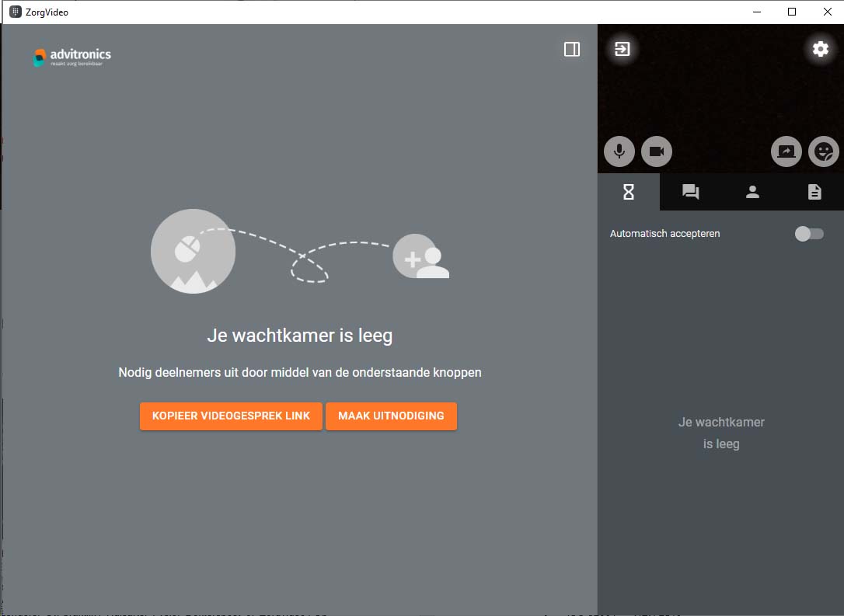This screenshot has height=616, width=844.
Task: Mute the microphone
Action: [619, 151]
